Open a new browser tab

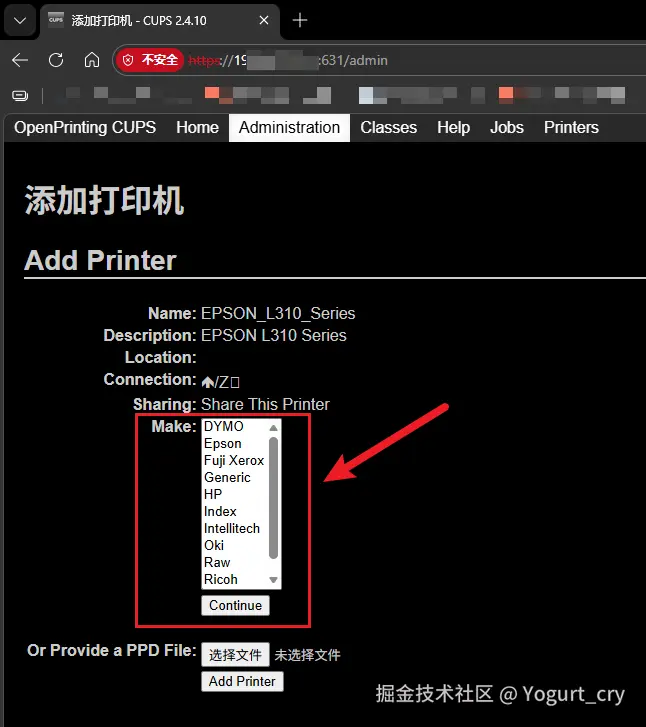300,20
